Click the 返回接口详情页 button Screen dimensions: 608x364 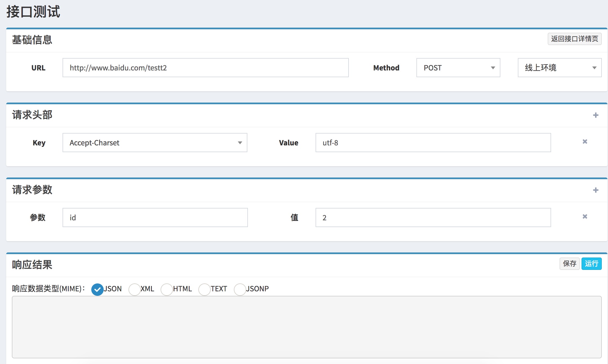[x=574, y=39]
